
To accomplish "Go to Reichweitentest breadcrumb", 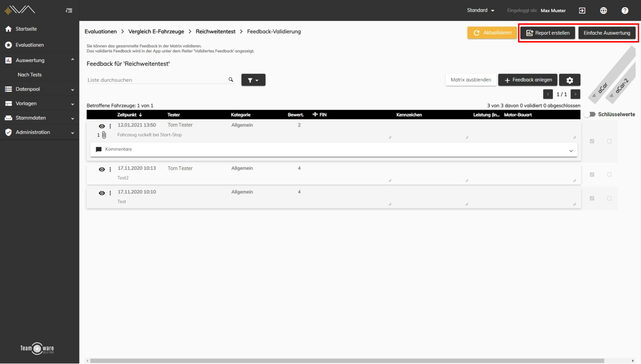I will (x=216, y=32).
